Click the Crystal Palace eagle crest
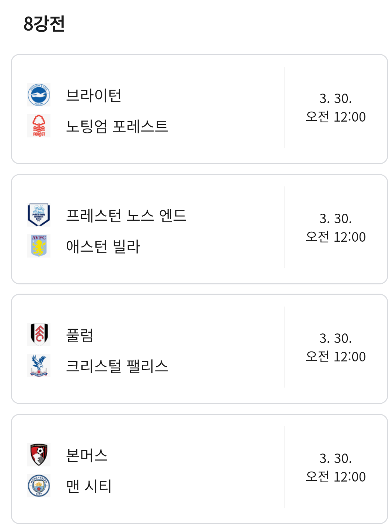This screenshot has width=392, height=532. [39, 365]
